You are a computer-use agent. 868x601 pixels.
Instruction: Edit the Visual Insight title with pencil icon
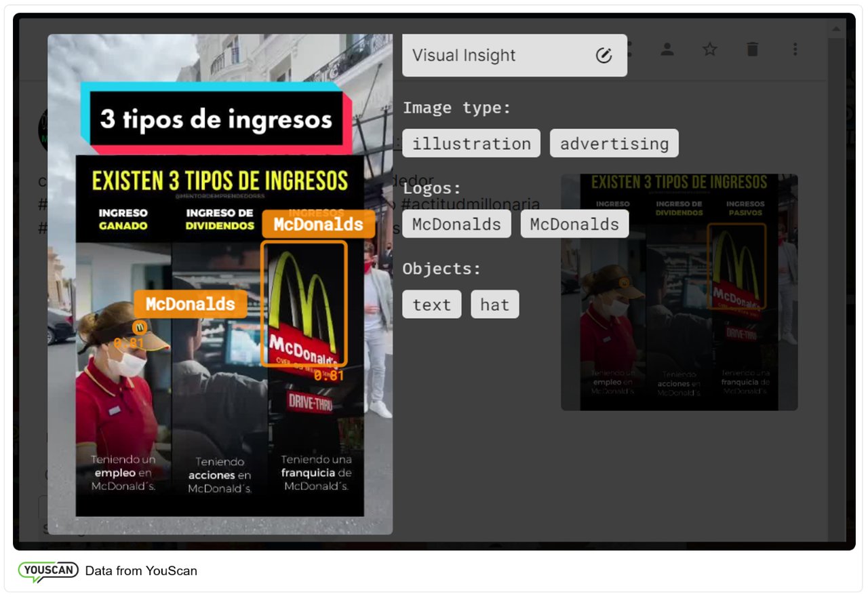(604, 56)
